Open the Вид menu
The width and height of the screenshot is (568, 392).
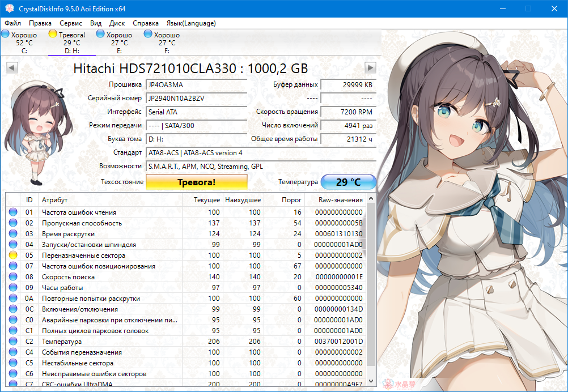[96, 23]
